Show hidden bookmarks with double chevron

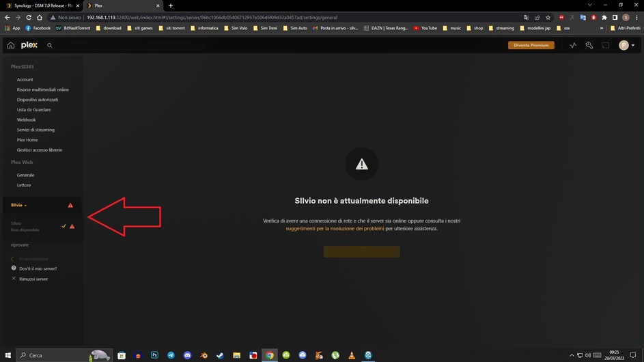point(602,28)
